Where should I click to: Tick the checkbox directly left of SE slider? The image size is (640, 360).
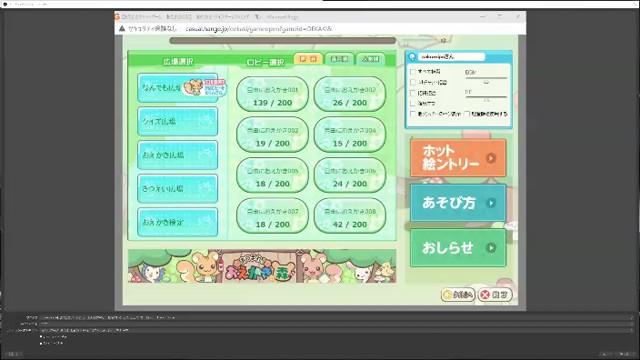point(413,93)
